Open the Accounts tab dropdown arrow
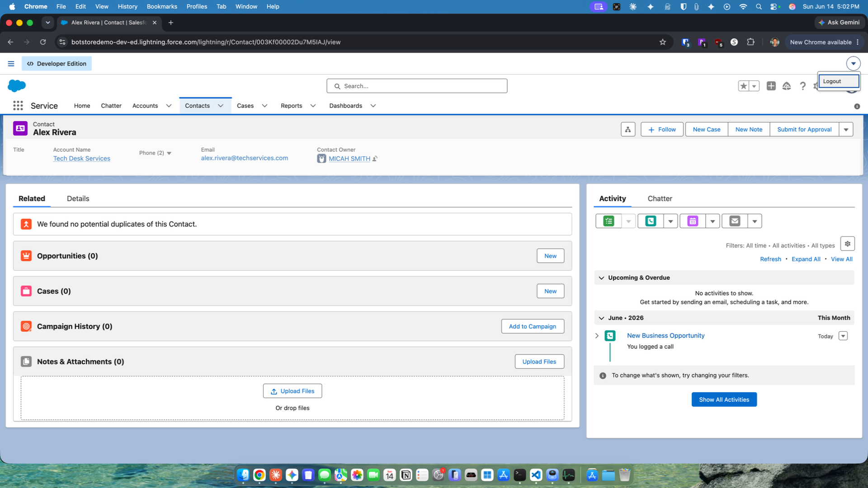 coord(169,106)
